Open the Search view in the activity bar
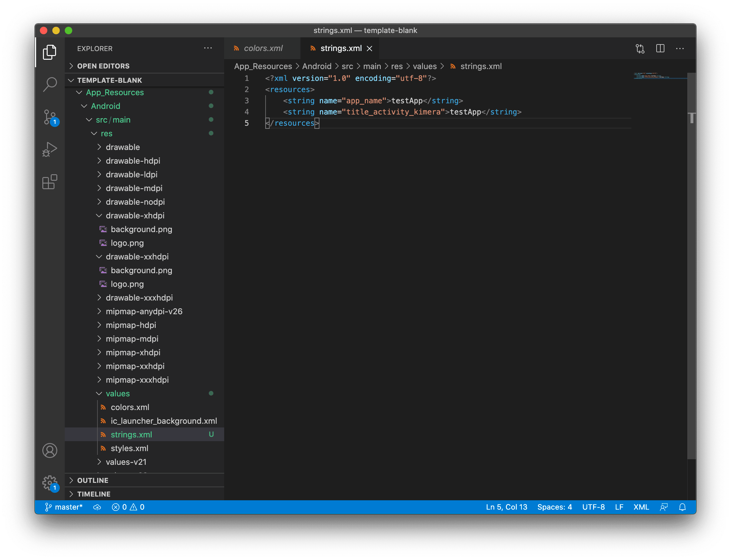 [x=50, y=84]
